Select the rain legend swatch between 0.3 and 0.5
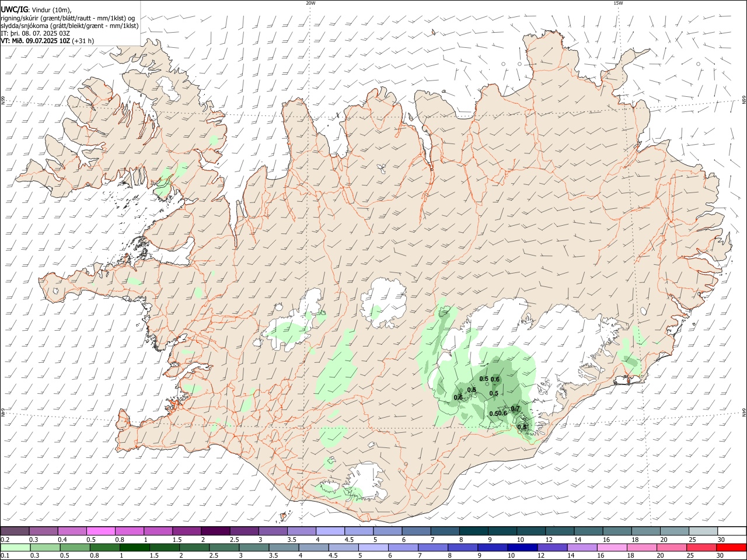Viewport: 747px width, 560px height. pos(44,548)
